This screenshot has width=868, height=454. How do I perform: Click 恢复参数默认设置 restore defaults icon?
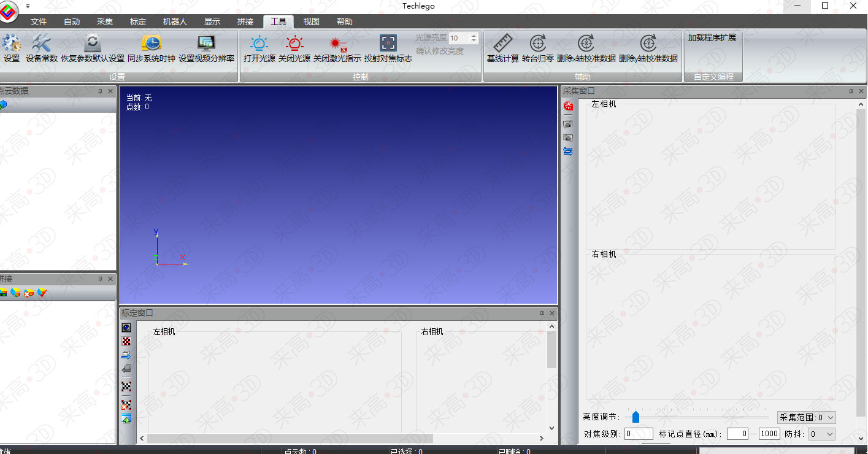click(x=93, y=44)
